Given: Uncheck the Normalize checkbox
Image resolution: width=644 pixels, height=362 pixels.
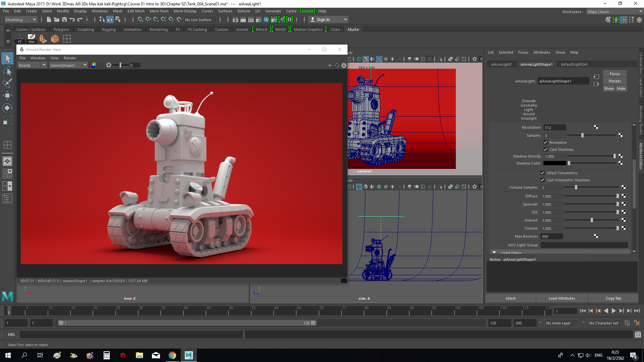Looking at the screenshot, I should coord(546,142).
